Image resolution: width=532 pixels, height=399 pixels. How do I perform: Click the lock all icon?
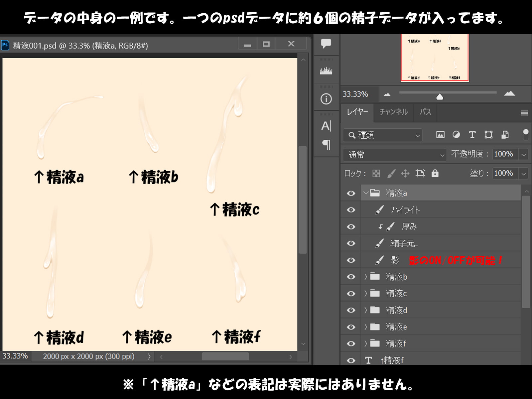(435, 173)
